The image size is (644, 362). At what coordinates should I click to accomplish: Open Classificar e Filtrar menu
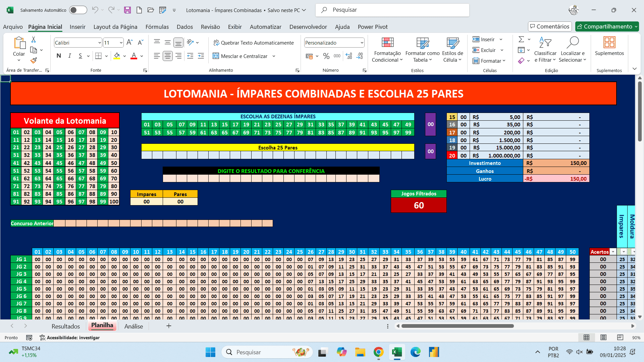click(x=545, y=50)
